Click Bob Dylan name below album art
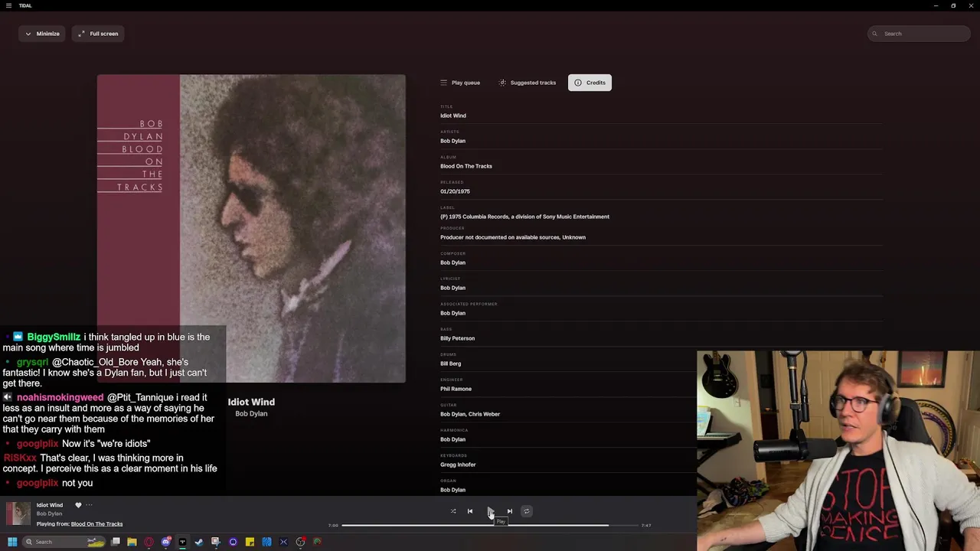 251,414
